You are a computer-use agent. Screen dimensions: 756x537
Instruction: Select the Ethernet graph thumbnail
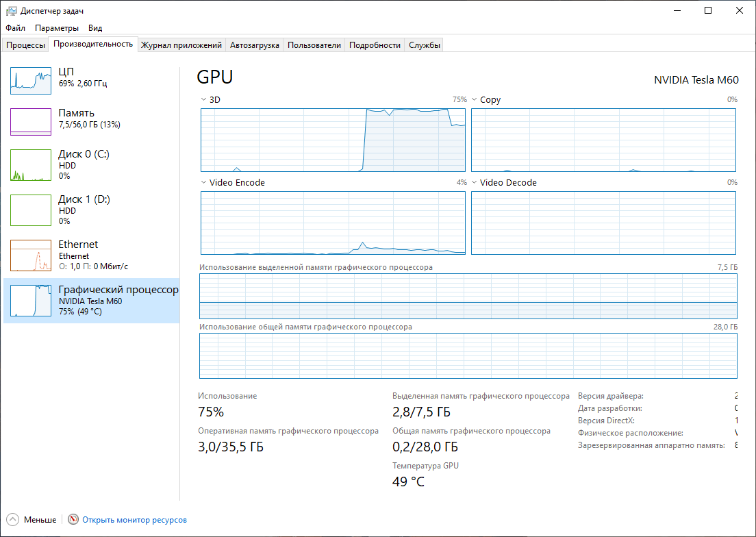[31, 255]
